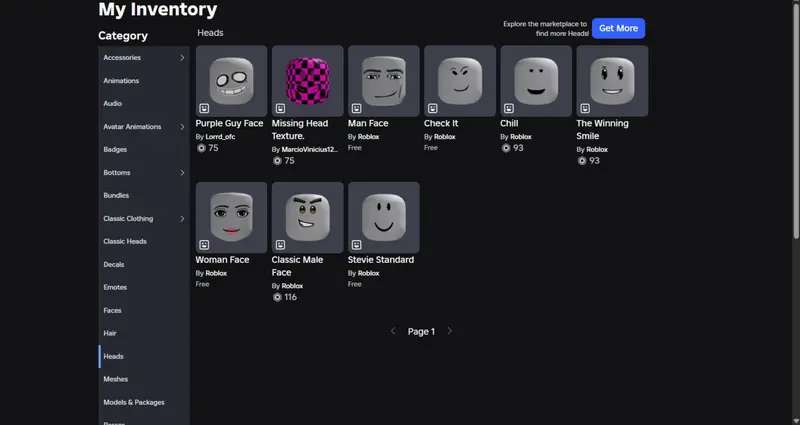Expand the Bottoms category
The image size is (800, 425).
tap(182, 173)
